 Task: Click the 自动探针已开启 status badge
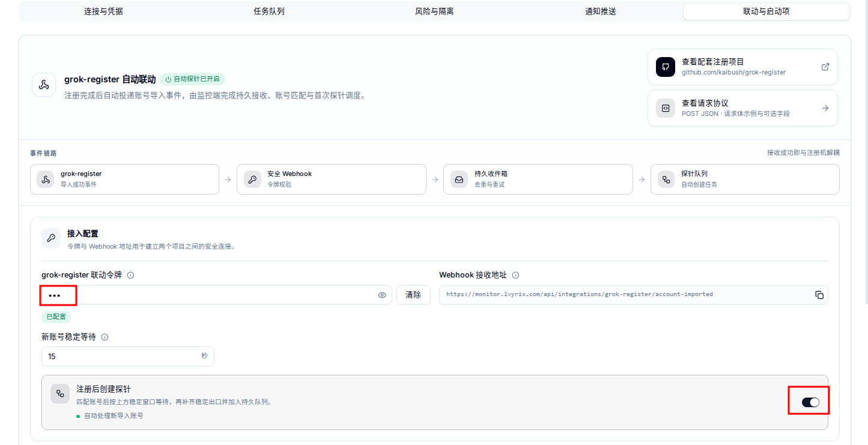coord(192,79)
